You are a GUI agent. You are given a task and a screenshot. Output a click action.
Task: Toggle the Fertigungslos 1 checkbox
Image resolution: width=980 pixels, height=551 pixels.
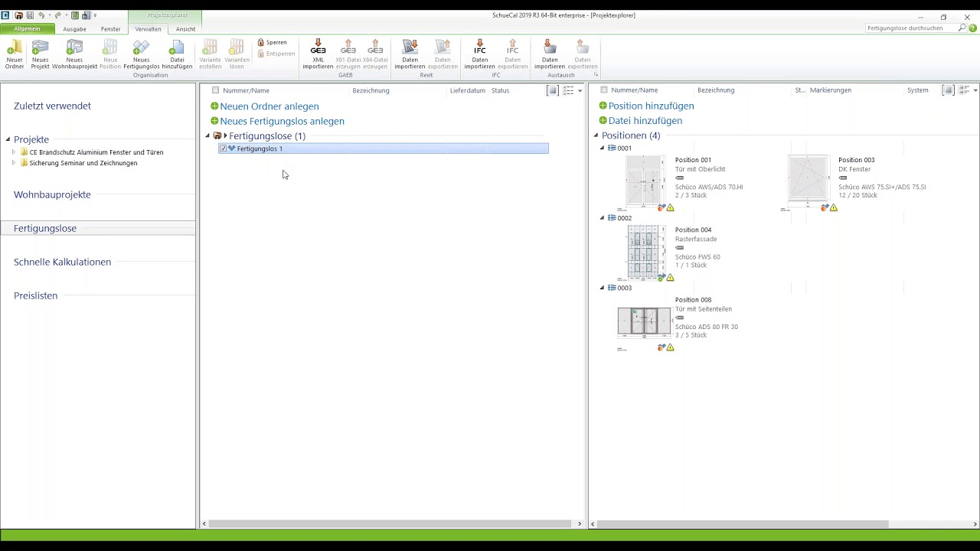[223, 148]
